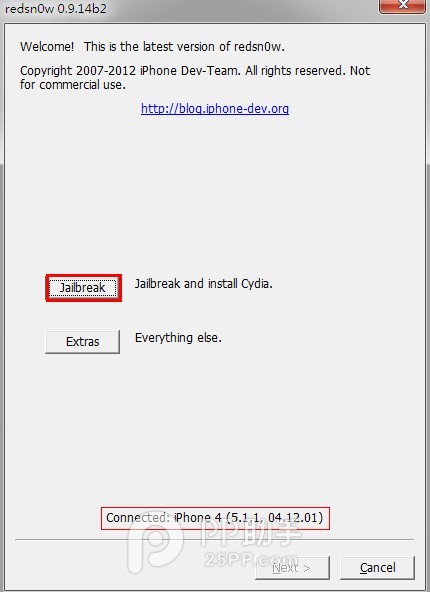Click the 'for commercial use.' text line
Image resolution: width=430 pixels, height=592 pixels.
tap(72, 85)
